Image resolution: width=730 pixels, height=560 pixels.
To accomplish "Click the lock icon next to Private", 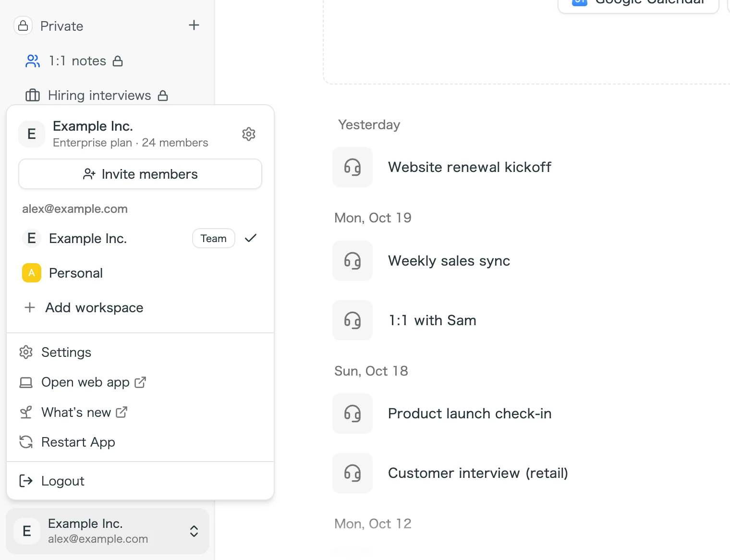I will [23, 26].
